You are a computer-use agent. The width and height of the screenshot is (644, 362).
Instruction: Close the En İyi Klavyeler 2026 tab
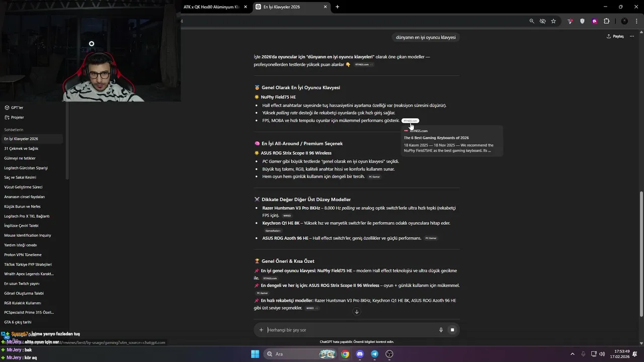coord(326,7)
